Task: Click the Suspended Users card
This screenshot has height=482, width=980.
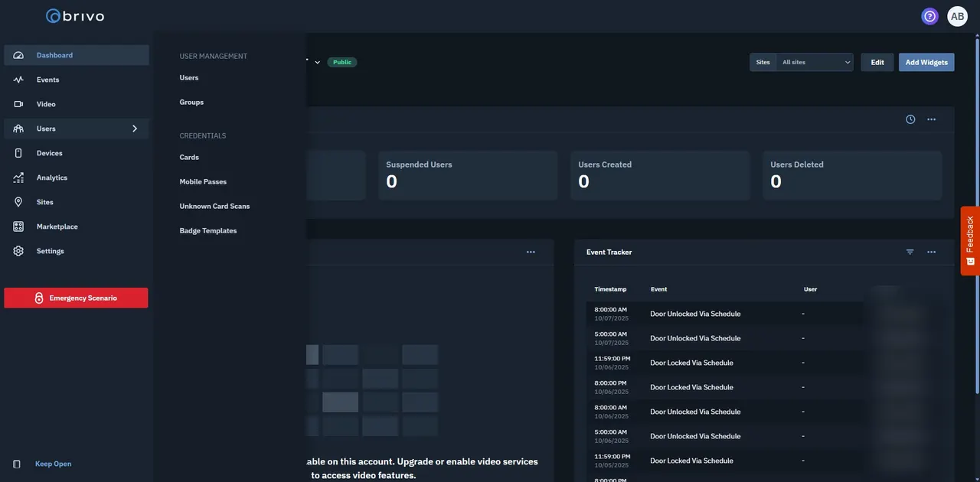Action: [468, 175]
